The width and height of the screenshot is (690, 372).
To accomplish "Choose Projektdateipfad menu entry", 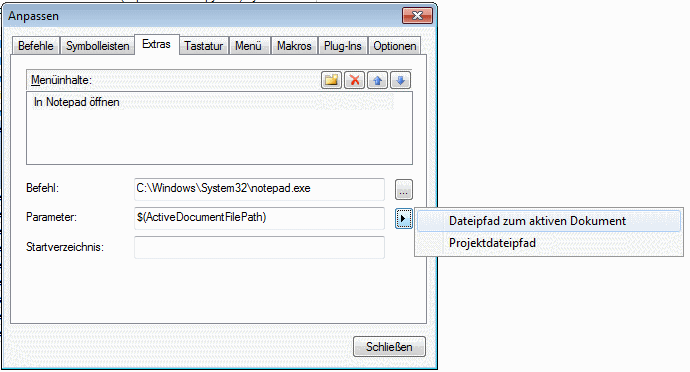I will pos(548,243).
